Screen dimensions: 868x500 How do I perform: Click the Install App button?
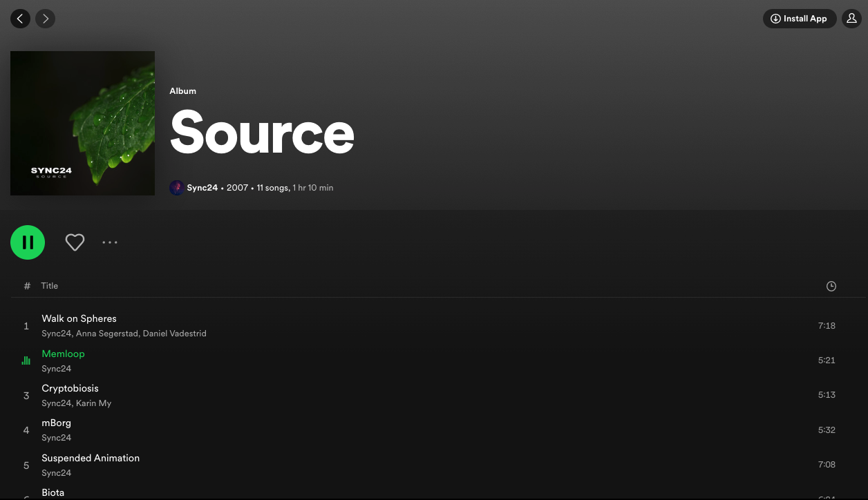(x=800, y=19)
